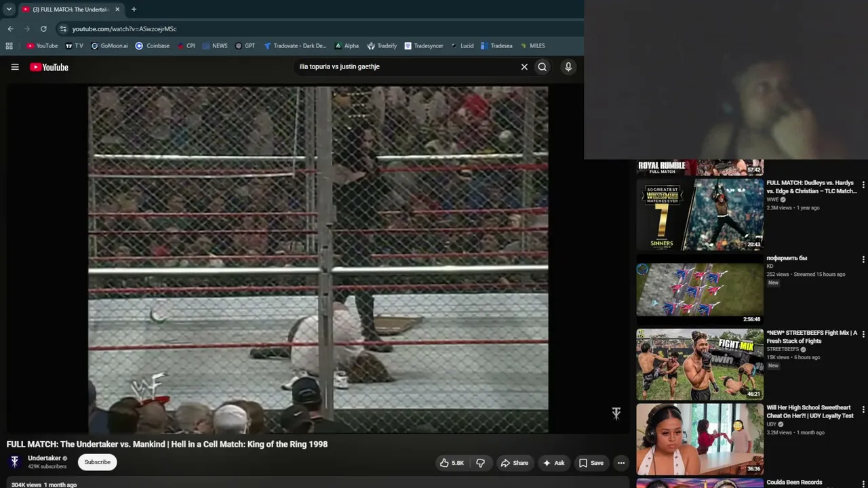Click the browser address bar URL
868x488 pixels.
pos(125,29)
